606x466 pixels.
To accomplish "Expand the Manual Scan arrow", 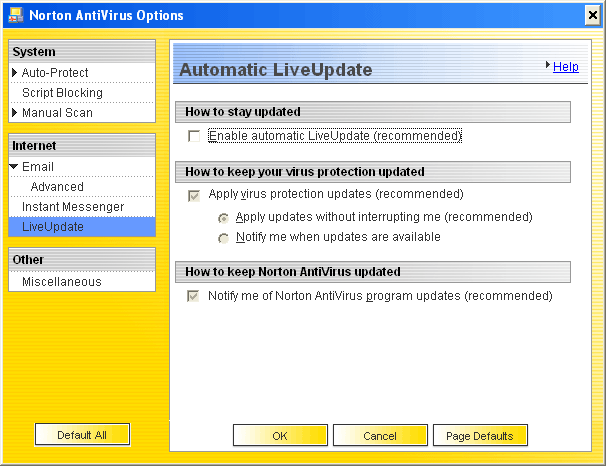I will [x=14, y=113].
